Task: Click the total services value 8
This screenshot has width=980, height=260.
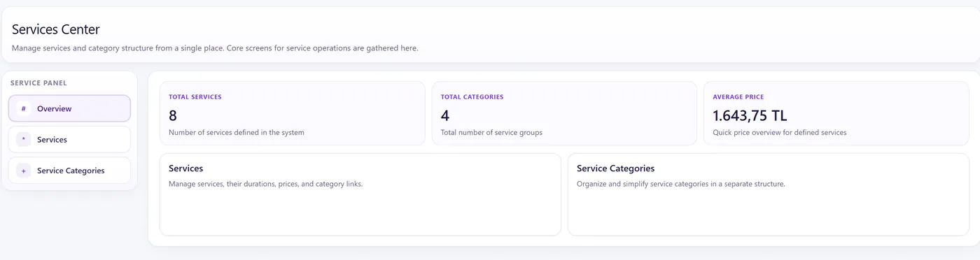Action: point(173,115)
